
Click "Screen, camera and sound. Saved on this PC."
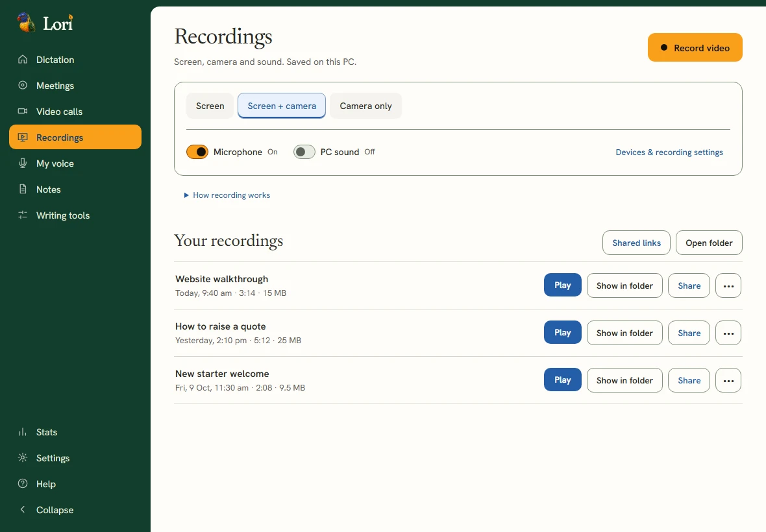click(x=266, y=62)
